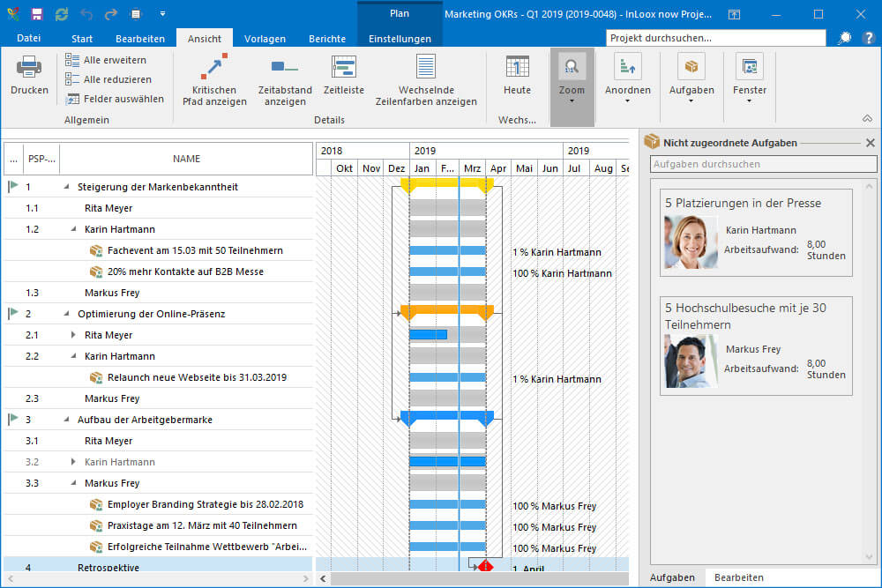Click the NAME column header

pyautogui.click(x=186, y=159)
